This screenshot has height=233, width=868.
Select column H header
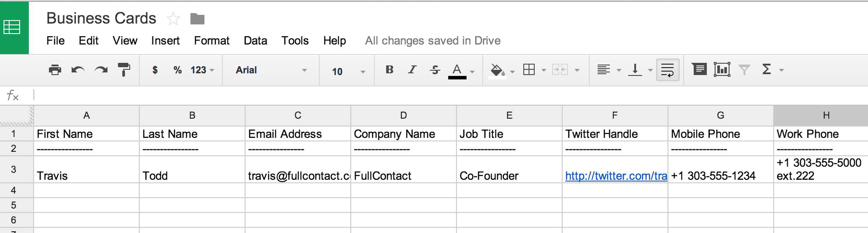point(826,116)
